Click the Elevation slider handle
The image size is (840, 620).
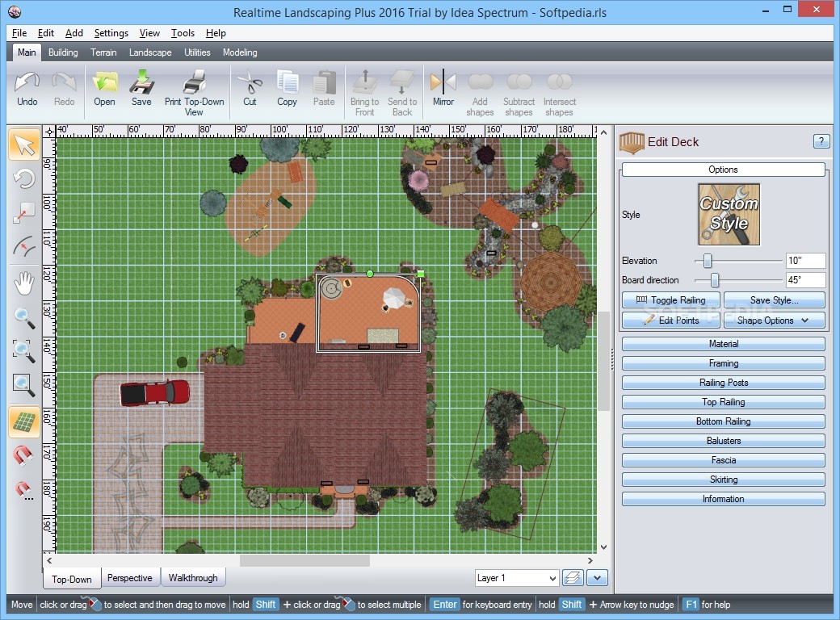coord(708,261)
